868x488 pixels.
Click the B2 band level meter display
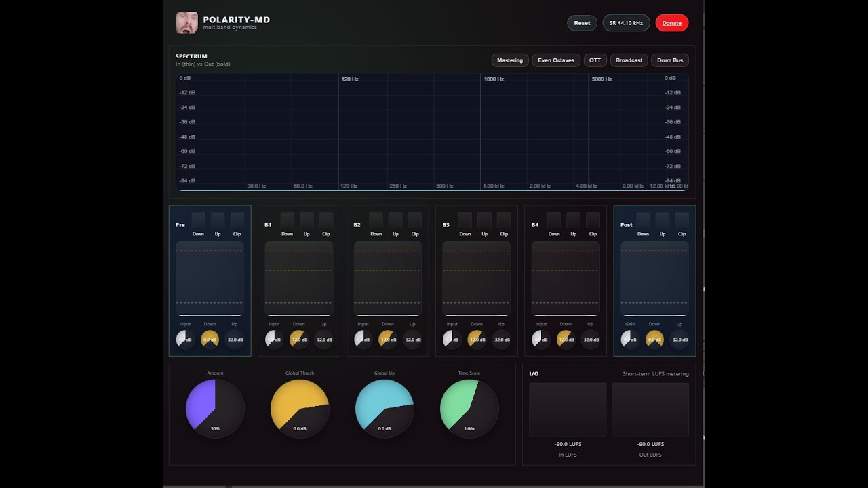(388, 279)
